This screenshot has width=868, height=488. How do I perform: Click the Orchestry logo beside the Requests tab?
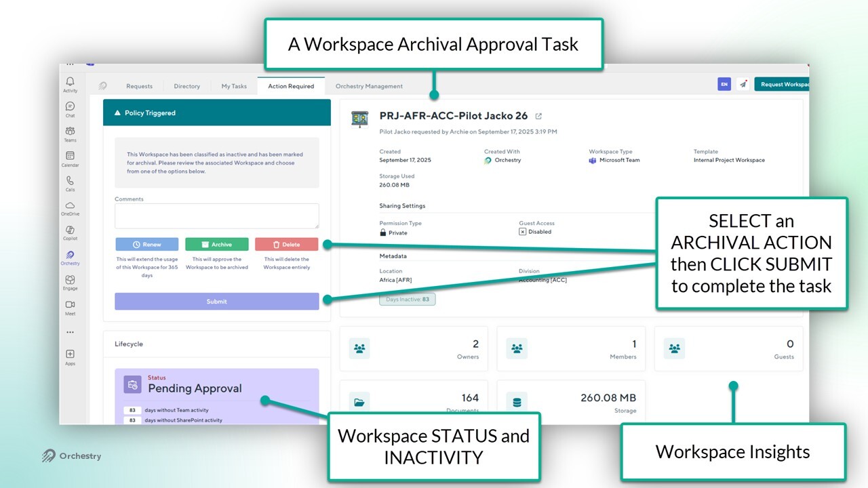click(102, 86)
